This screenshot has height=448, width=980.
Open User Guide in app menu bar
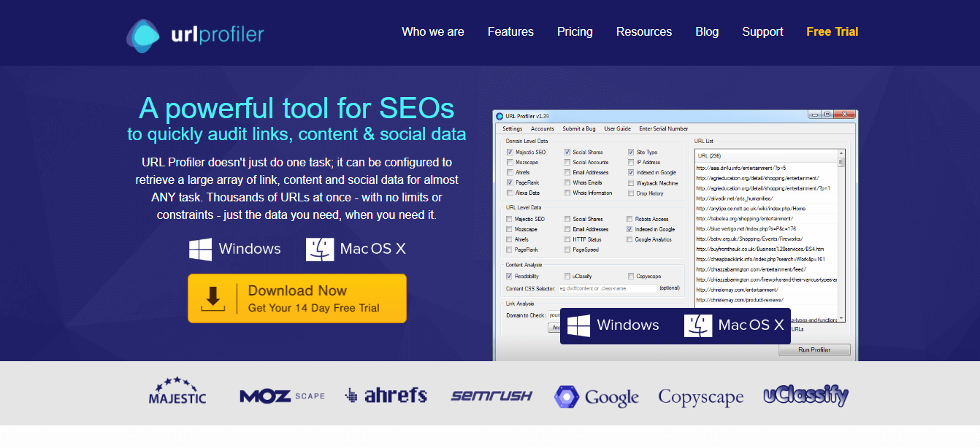617,129
